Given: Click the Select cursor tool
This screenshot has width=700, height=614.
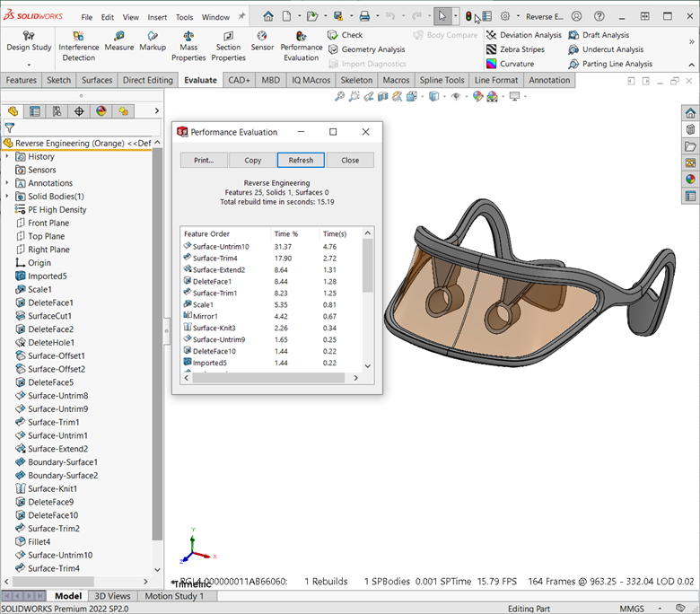Looking at the screenshot, I should tap(442, 16).
